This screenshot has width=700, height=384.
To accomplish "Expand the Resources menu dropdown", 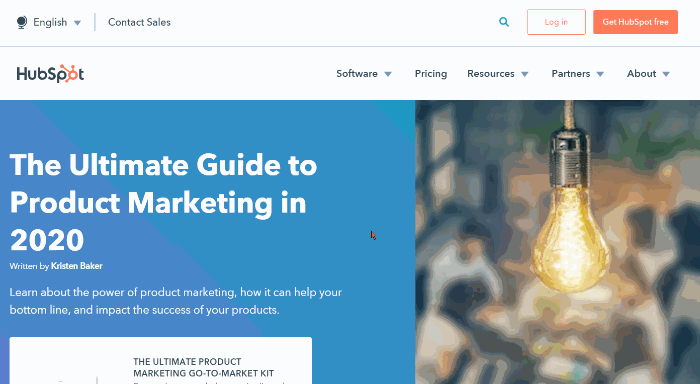I will 498,74.
